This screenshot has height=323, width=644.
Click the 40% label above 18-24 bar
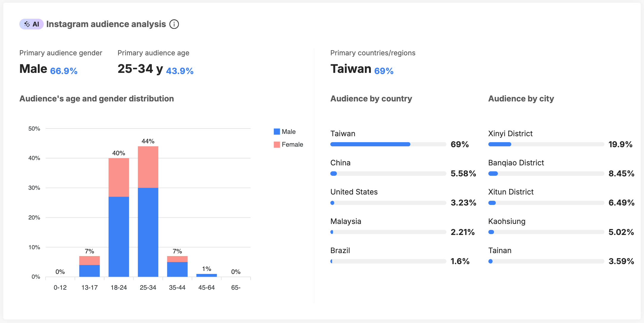click(119, 153)
